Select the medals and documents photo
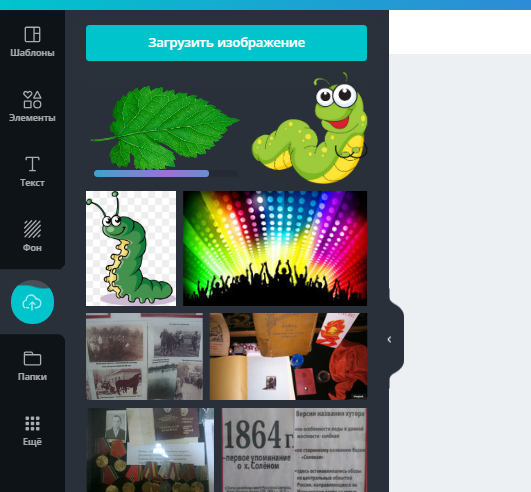531x492 pixels. coord(150,450)
